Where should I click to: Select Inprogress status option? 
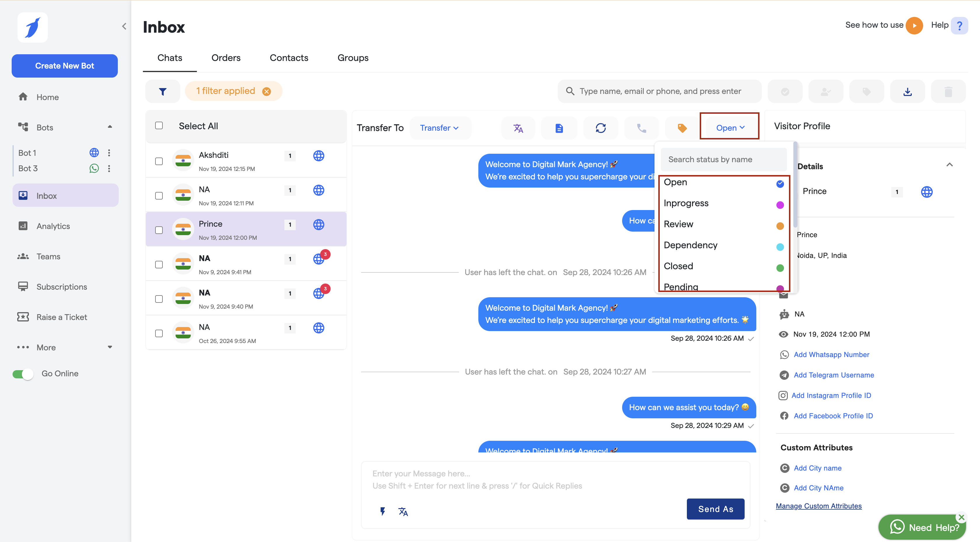(686, 203)
